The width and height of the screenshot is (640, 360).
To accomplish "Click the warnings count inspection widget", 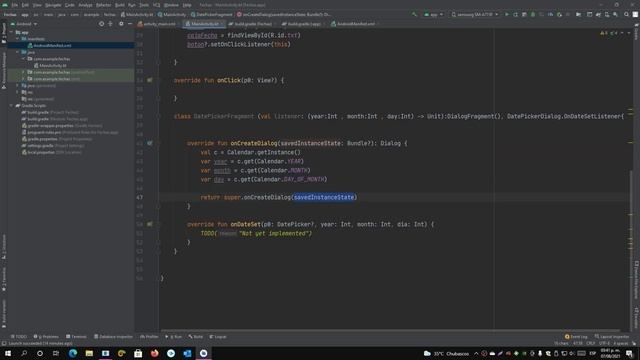I will (x=609, y=33).
